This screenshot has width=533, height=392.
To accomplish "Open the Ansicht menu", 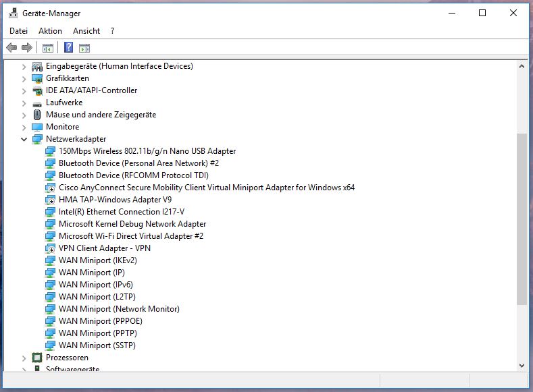I will (86, 31).
